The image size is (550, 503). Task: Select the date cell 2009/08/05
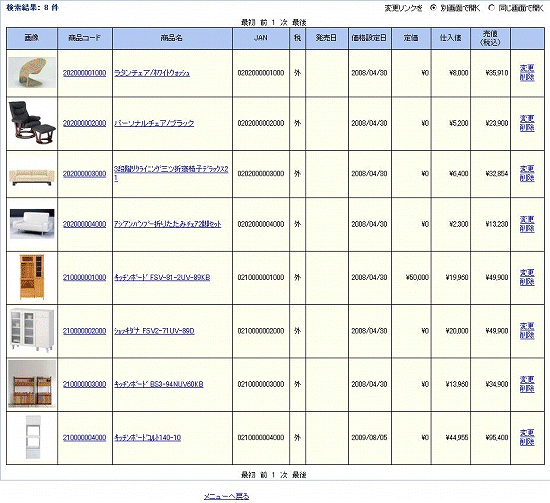(x=369, y=437)
